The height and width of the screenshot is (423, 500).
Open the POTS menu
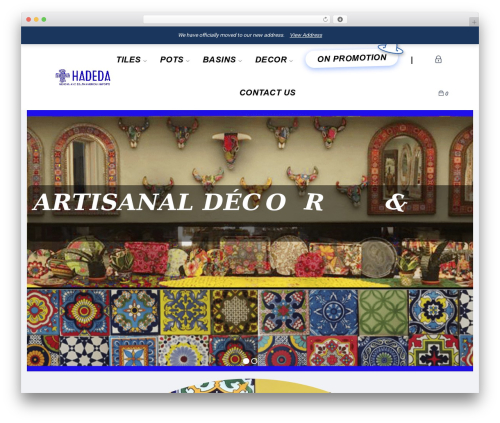tap(171, 60)
